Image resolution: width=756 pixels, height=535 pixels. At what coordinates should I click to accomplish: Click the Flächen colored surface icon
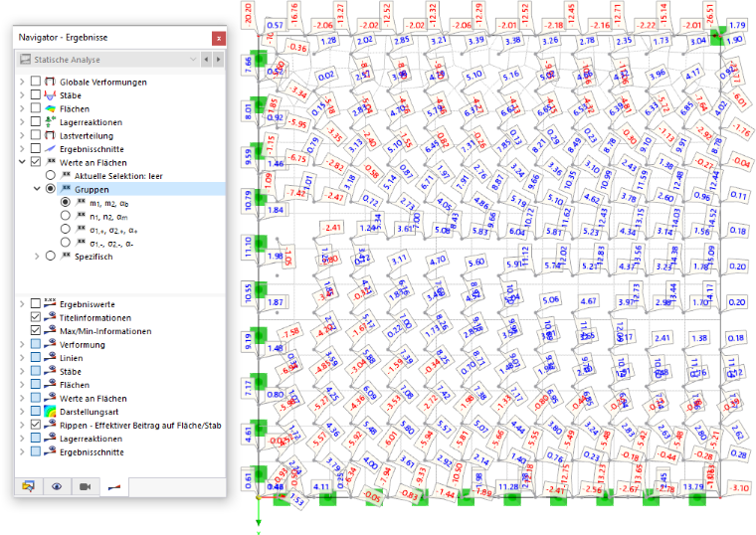click(50, 108)
